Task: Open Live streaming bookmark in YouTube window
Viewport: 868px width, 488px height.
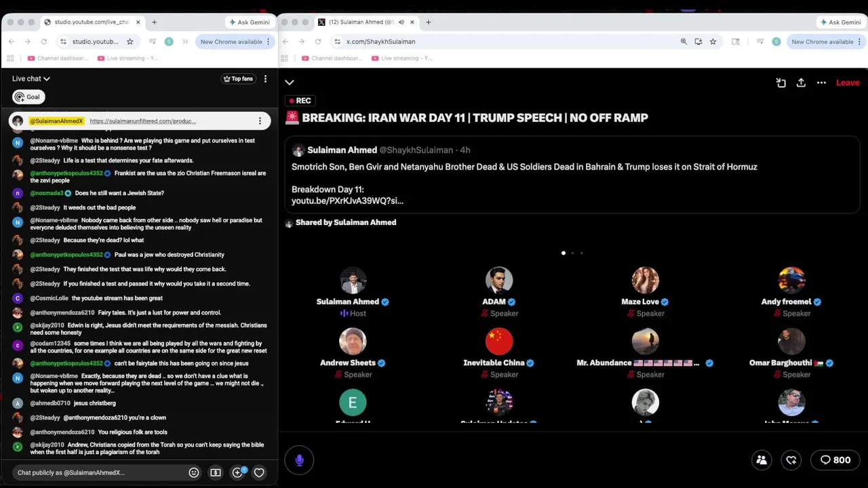Action: click(x=127, y=58)
